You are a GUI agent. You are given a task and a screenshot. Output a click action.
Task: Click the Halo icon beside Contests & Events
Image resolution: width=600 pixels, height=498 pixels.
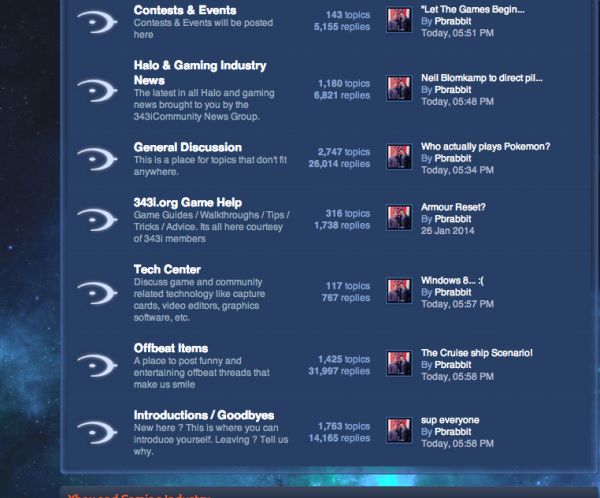[x=97, y=21]
